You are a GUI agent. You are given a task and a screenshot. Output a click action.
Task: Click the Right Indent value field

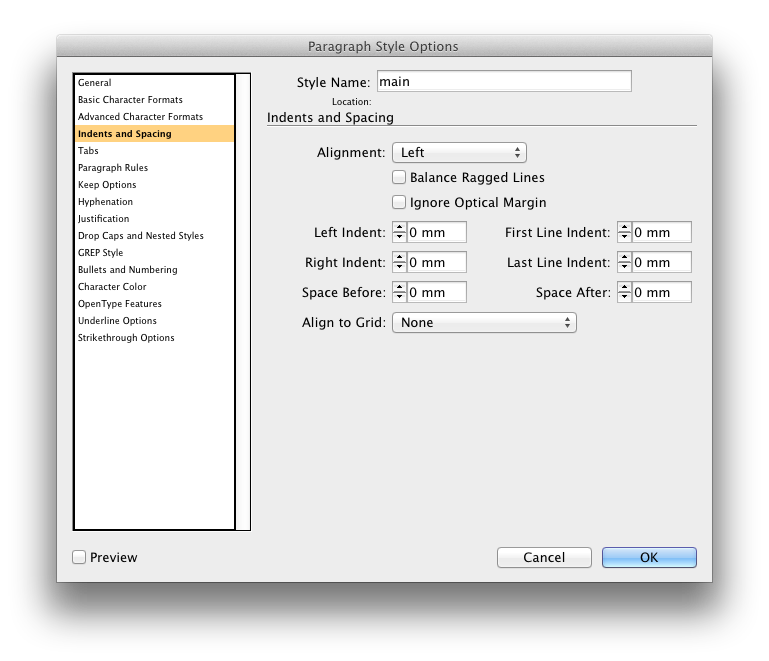point(436,262)
